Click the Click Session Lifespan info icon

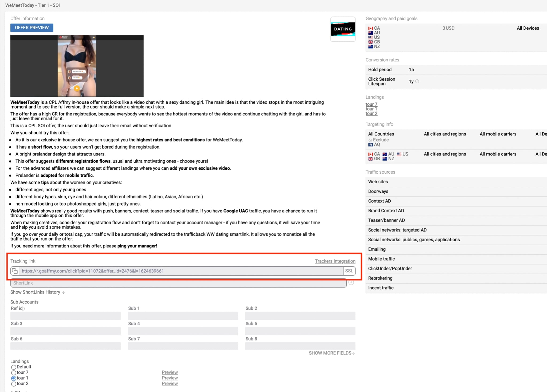pyautogui.click(x=417, y=81)
